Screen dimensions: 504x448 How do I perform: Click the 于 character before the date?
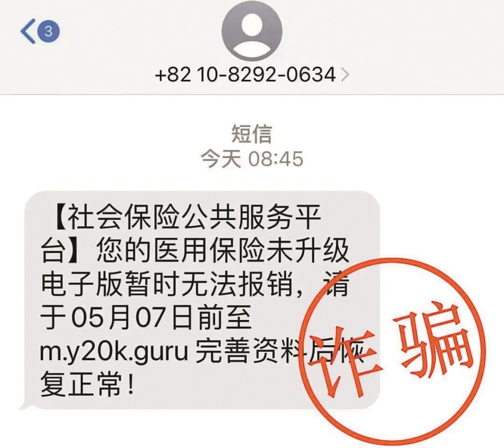point(53,318)
